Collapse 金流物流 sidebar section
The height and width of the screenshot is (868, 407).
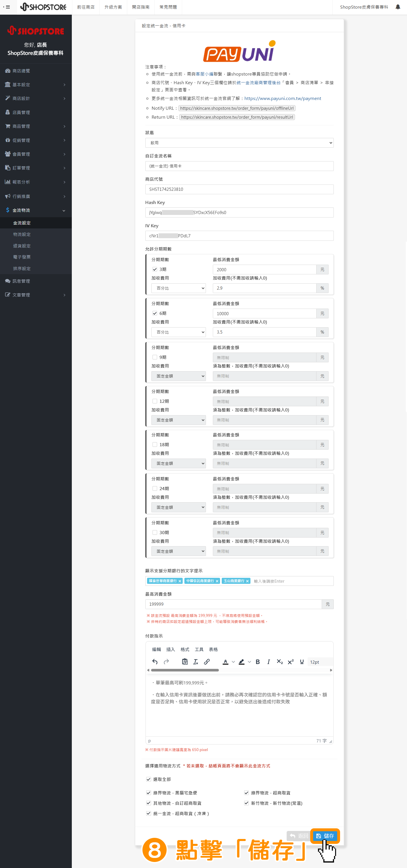(x=36, y=210)
